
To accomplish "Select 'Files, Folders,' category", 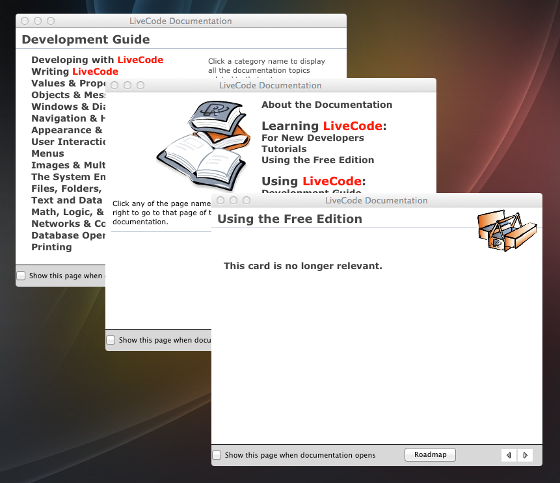I will coord(66,189).
